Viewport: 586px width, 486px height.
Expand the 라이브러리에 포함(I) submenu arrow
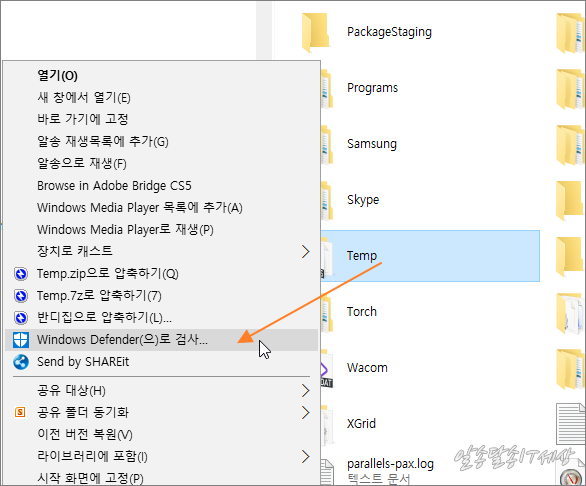pyautogui.click(x=305, y=456)
